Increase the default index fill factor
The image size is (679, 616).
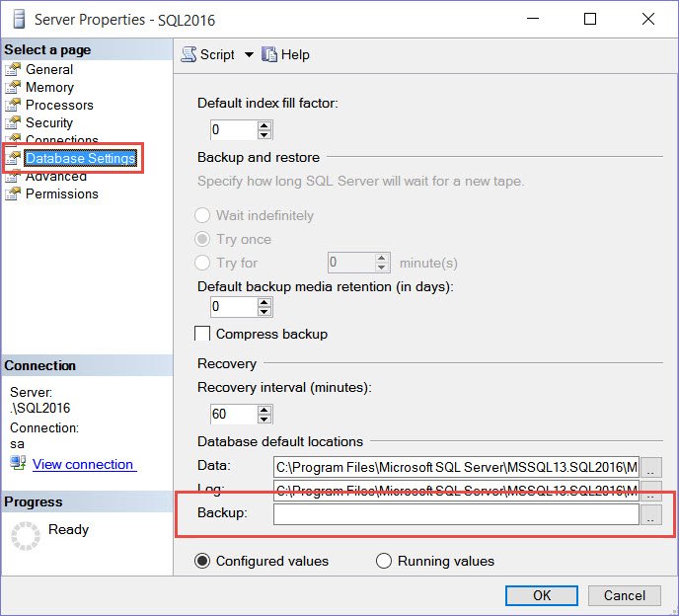(264, 125)
